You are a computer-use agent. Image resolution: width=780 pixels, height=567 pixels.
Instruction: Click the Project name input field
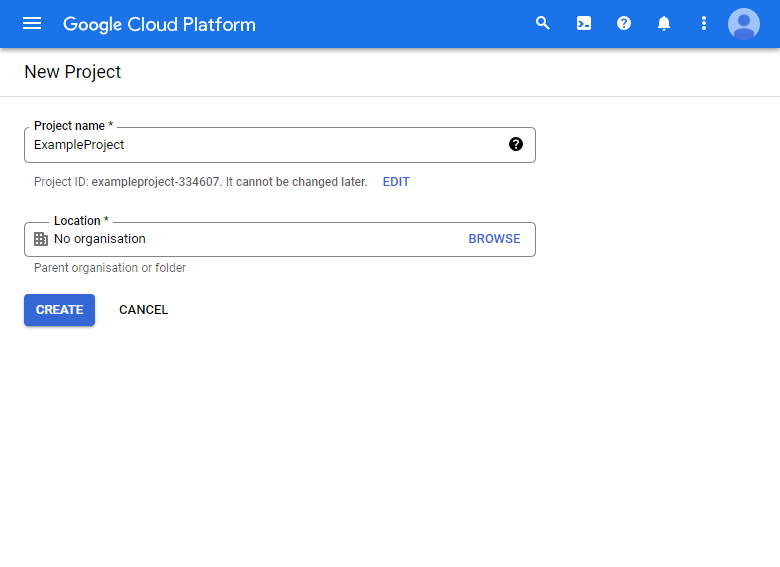point(280,145)
